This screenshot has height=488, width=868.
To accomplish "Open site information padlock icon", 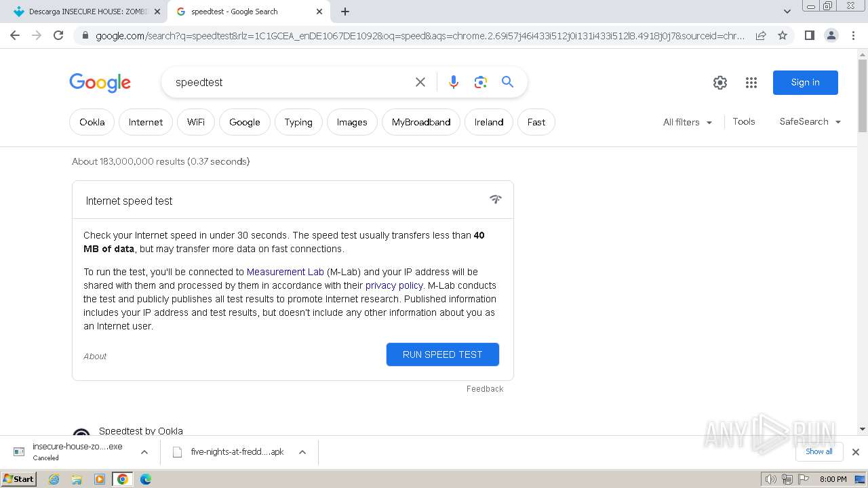I will 85,35.
